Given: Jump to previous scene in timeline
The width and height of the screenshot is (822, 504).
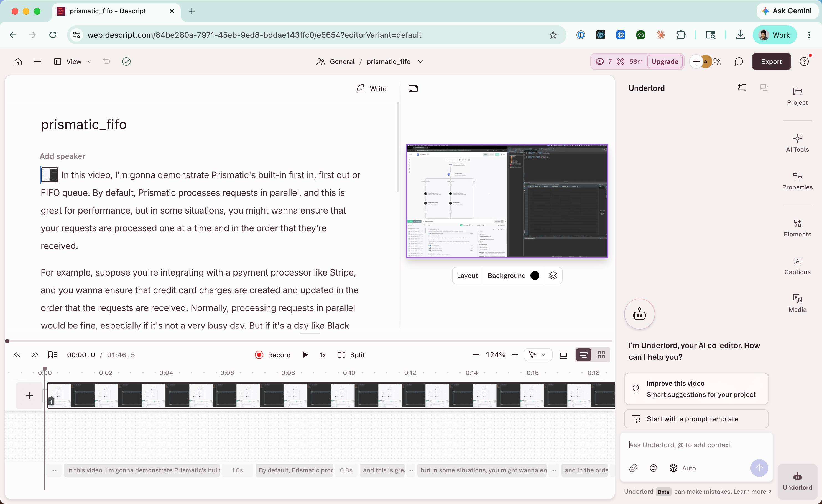Looking at the screenshot, I should 17,355.
